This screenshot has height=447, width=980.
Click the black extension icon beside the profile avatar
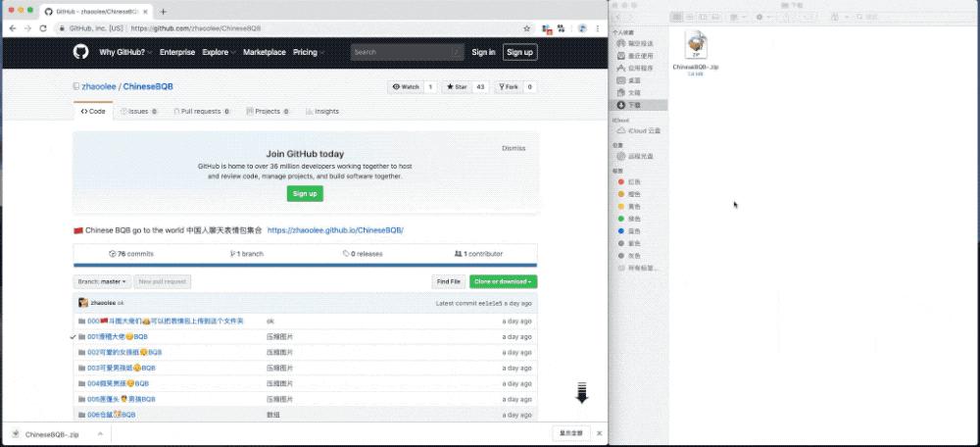(561, 28)
